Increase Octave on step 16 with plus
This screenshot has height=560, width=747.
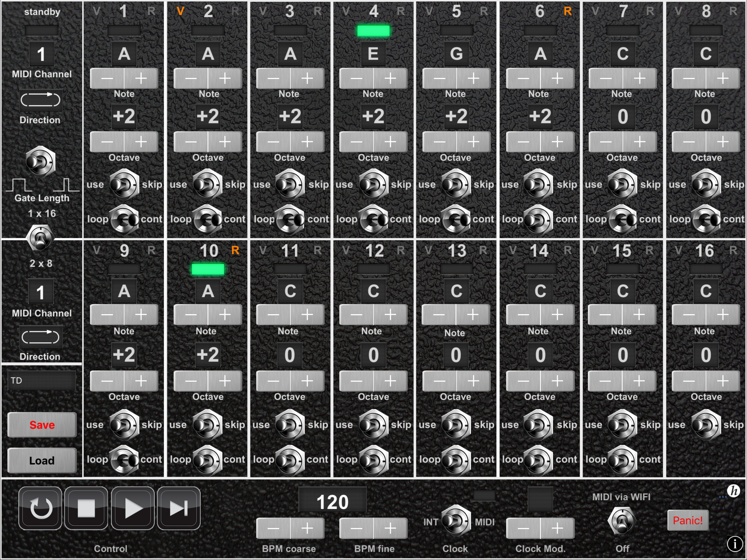tap(723, 381)
